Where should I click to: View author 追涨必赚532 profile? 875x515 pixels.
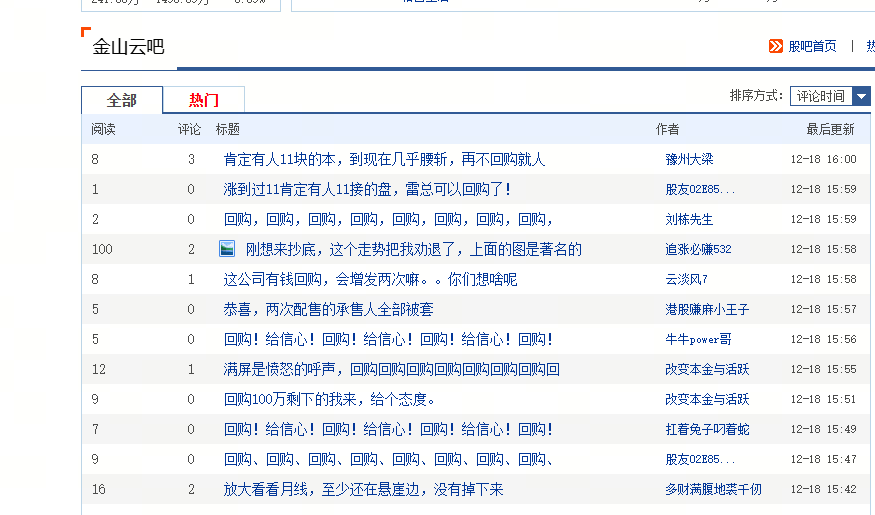point(698,249)
